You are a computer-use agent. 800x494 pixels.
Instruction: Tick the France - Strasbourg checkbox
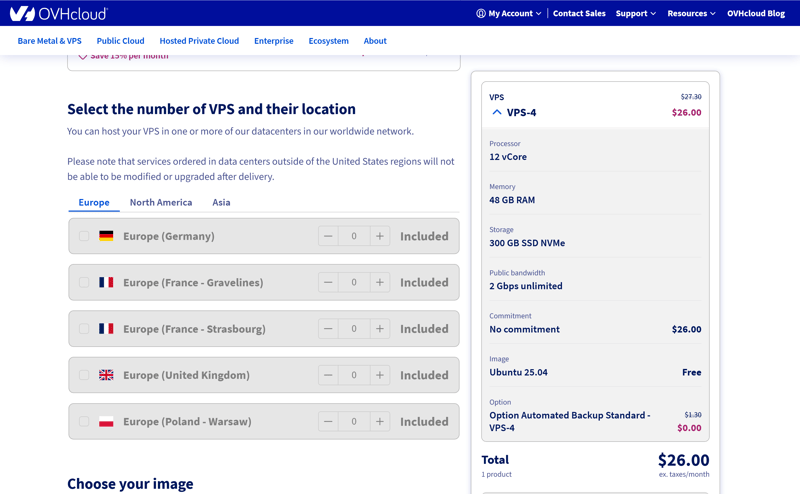point(84,329)
